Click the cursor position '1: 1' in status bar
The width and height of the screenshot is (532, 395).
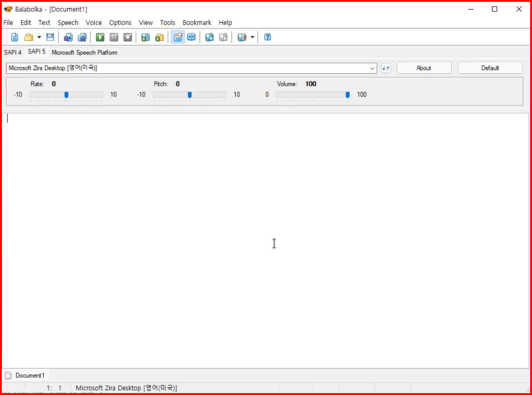tap(55, 388)
